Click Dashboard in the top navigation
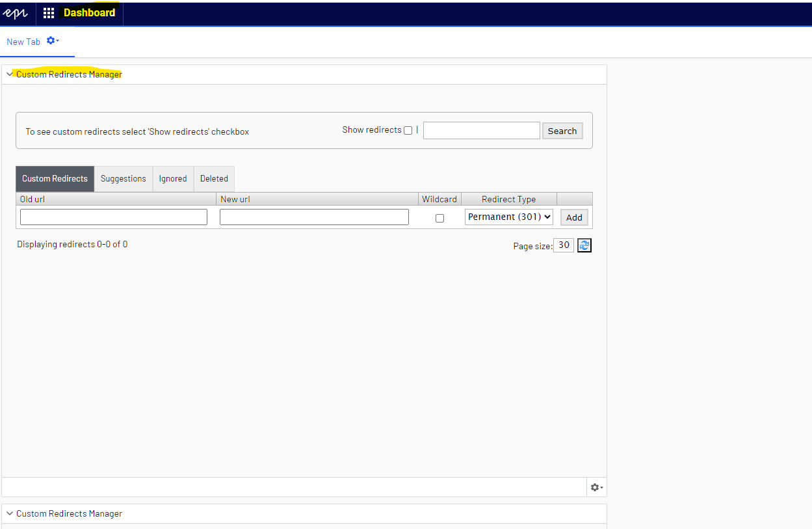This screenshot has height=529, width=812. point(89,13)
